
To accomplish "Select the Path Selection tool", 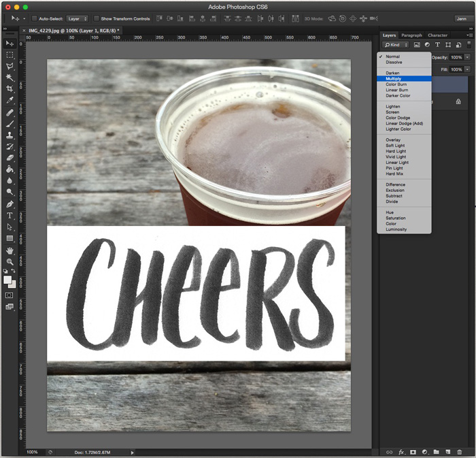I will click(x=10, y=227).
